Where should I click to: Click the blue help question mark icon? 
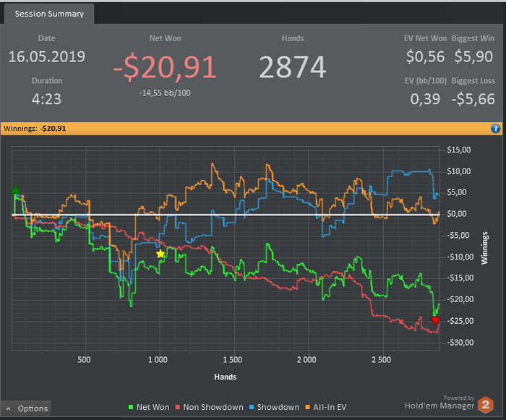pos(495,129)
